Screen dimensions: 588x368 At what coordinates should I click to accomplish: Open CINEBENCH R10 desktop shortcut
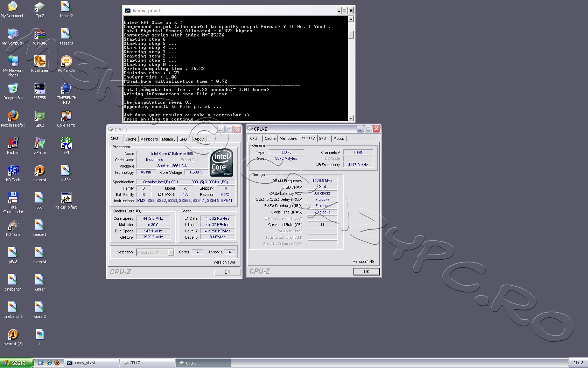(66, 94)
